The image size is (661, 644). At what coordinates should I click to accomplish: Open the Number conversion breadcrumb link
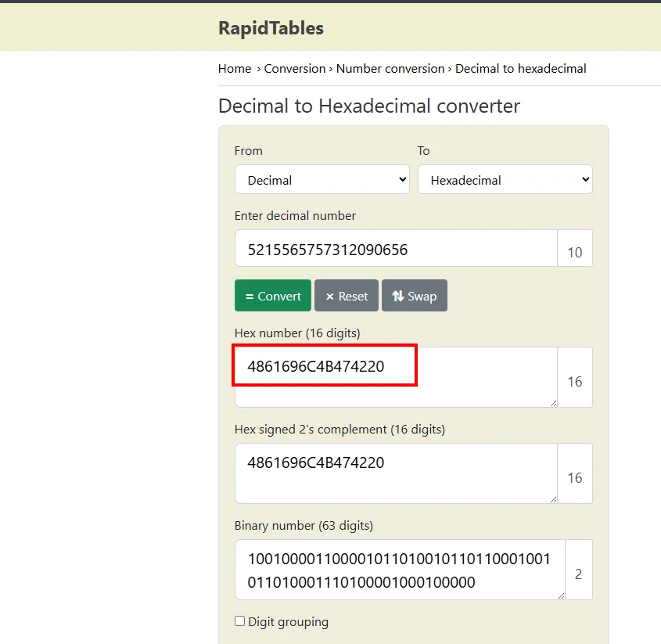coord(390,68)
